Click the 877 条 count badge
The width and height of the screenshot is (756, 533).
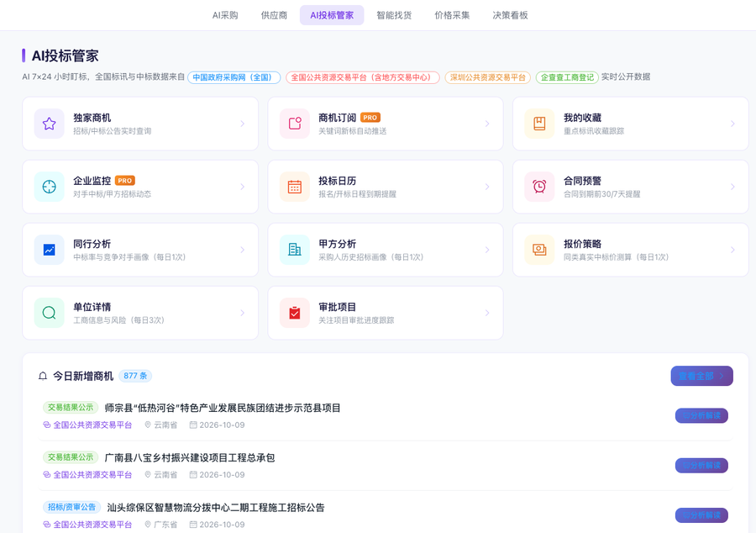[x=135, y=376]
